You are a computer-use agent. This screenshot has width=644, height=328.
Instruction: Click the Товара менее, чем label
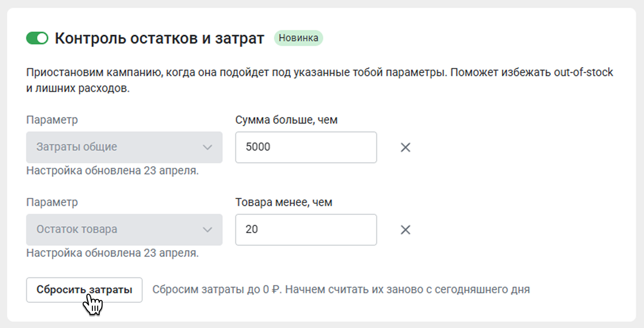tap(284, 202)
